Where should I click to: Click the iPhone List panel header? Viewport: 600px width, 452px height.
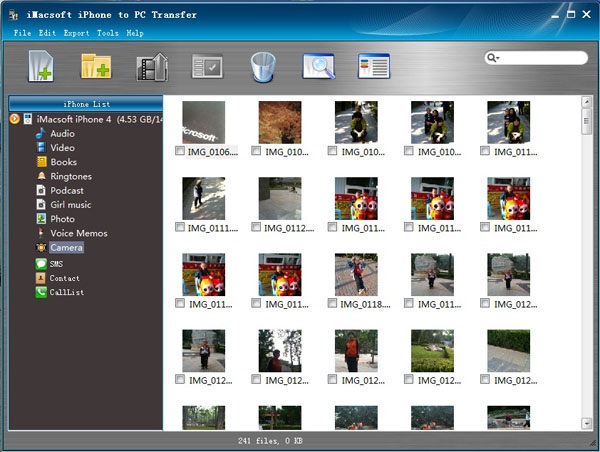pos(86,104)
